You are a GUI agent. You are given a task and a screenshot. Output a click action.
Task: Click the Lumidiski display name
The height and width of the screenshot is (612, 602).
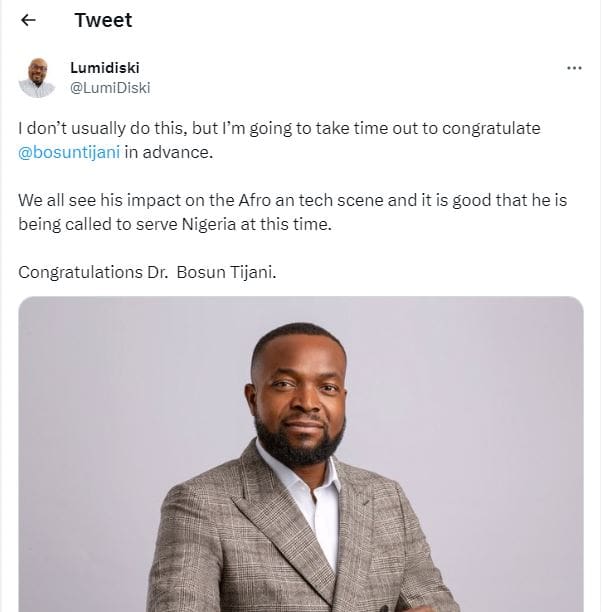coord(105,68)
